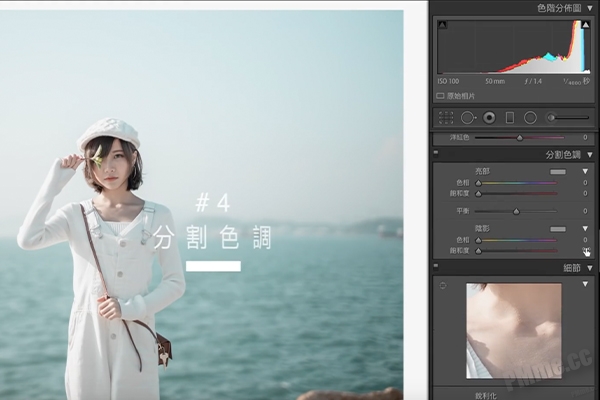The image size is (600, 400).
Task: Click the 平衡 balance slider handle
Action: (516, 211)
